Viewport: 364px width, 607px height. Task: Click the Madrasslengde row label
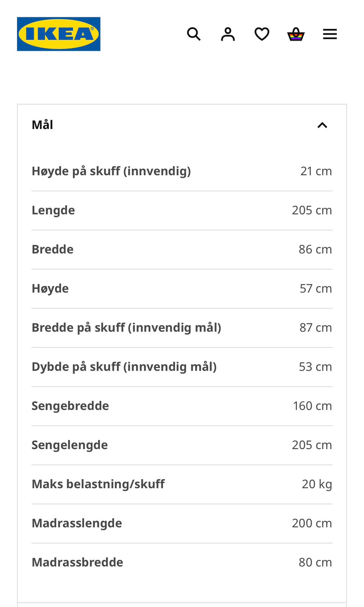tap(77, 523)
